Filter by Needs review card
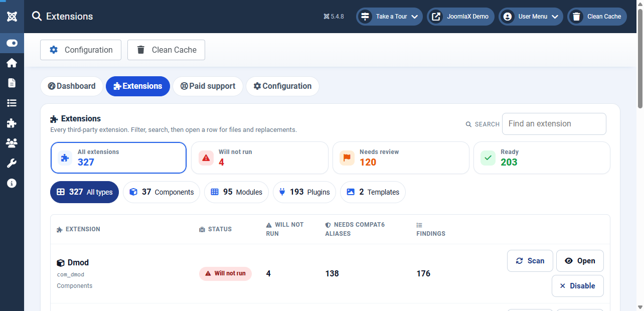 (x=401, y=158)
